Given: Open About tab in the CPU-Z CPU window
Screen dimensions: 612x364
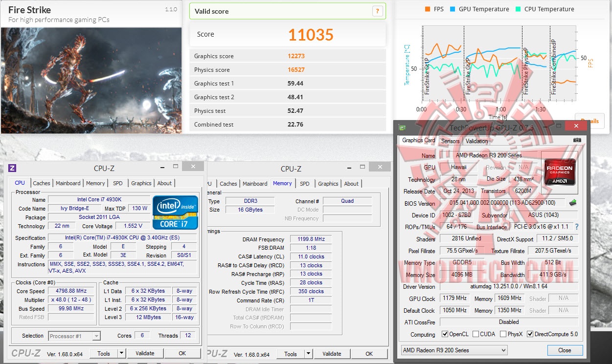Looking at the screenshot, I should coord(164,183).
